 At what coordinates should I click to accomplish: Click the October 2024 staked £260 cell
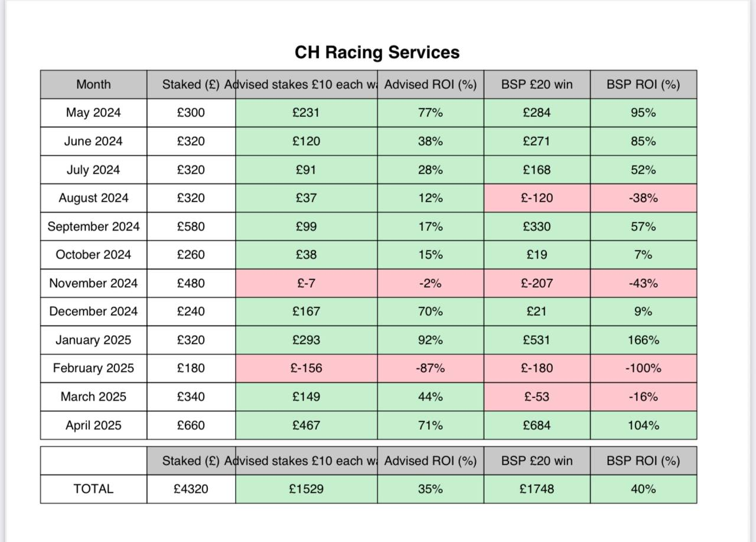click(191, 255)
